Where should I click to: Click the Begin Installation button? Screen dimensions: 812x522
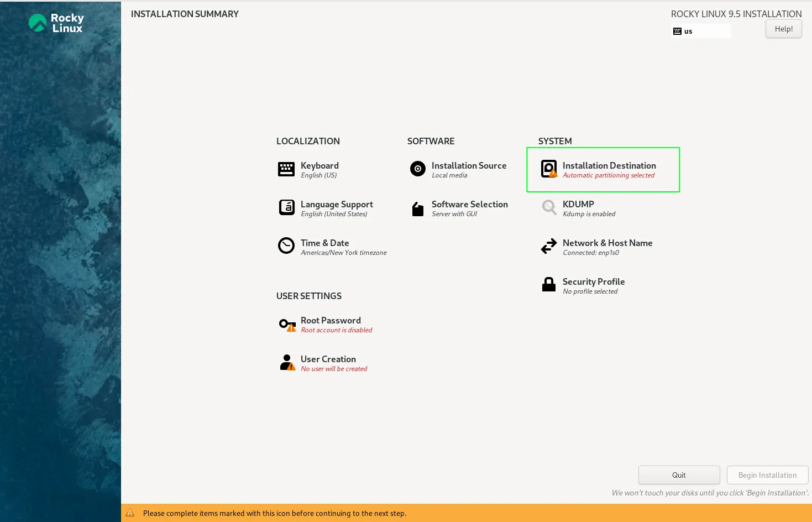767,475
